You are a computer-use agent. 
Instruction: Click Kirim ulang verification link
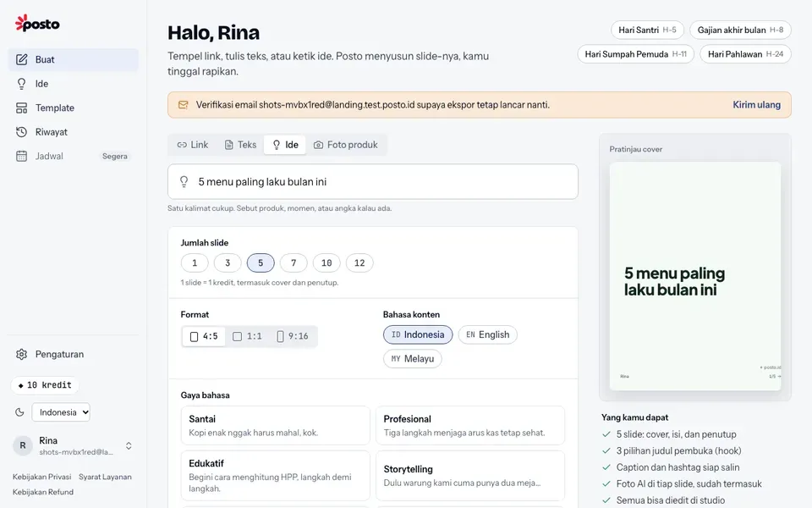pyautogui.click(x=756, y=105)
